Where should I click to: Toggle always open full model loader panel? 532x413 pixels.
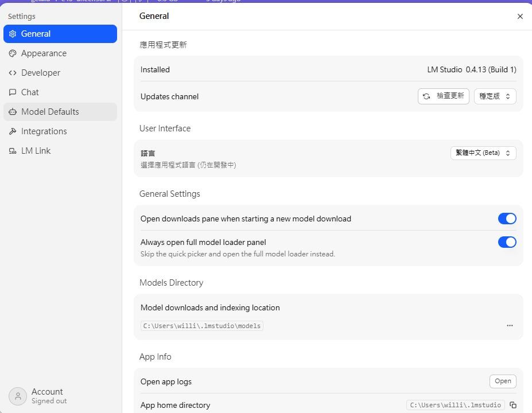[x=507, y=242]
